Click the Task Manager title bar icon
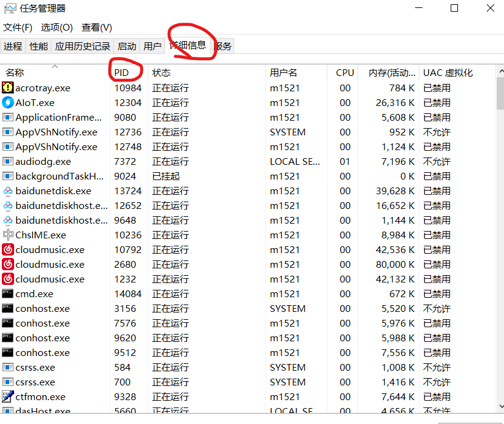This screenshot has height=424, width=504. (x=10, y=9)
